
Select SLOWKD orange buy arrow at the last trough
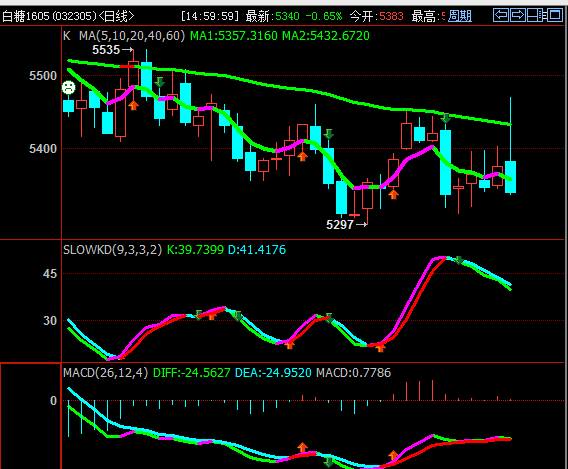(x=380, y=348)
